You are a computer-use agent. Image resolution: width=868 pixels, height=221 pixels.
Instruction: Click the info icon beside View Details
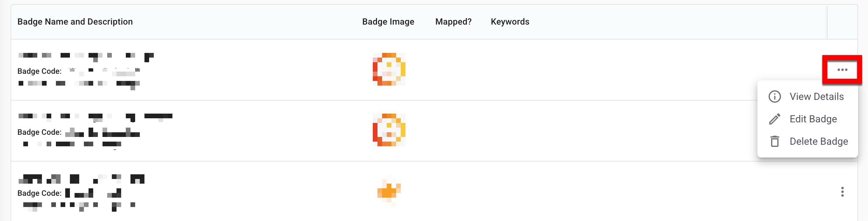(x=774, y=96)
